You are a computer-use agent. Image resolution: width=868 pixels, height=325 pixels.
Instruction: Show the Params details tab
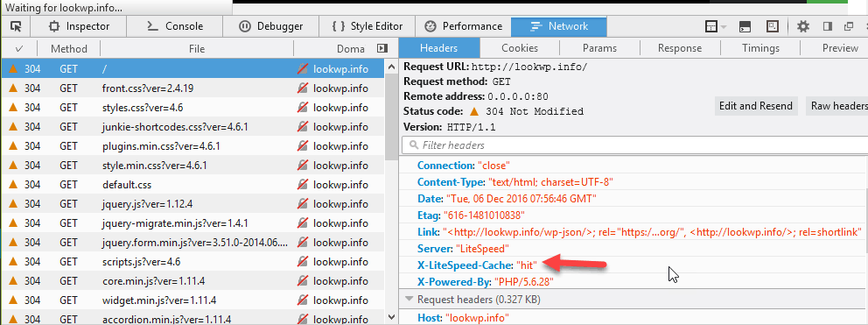click(599, 48)
